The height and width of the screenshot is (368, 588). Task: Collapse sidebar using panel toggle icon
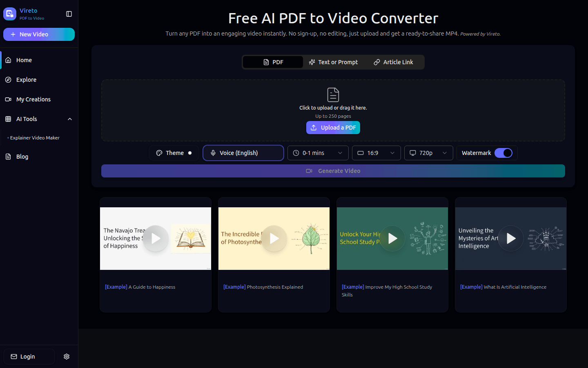coord(69,14)
